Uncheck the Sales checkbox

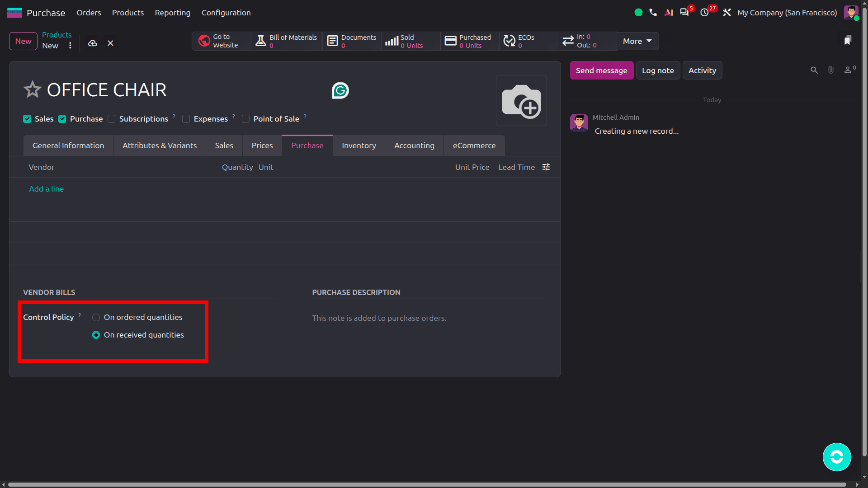27,119
